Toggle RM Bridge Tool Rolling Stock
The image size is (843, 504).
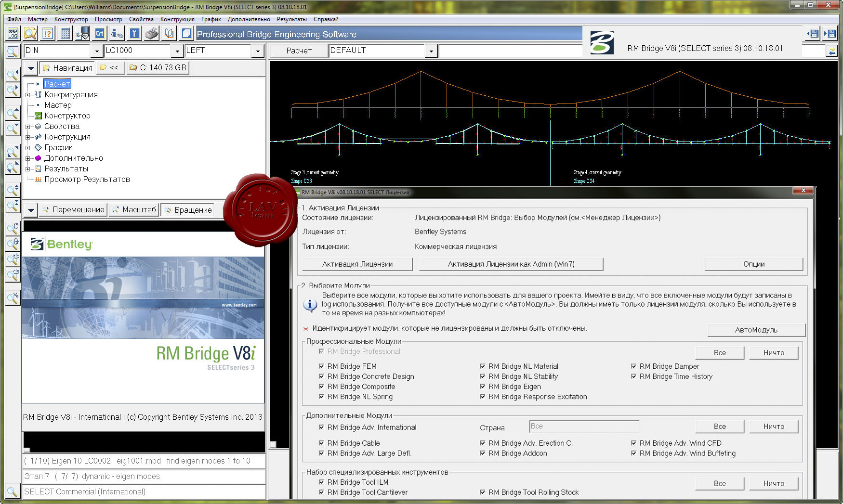click(x=482, y=492)
